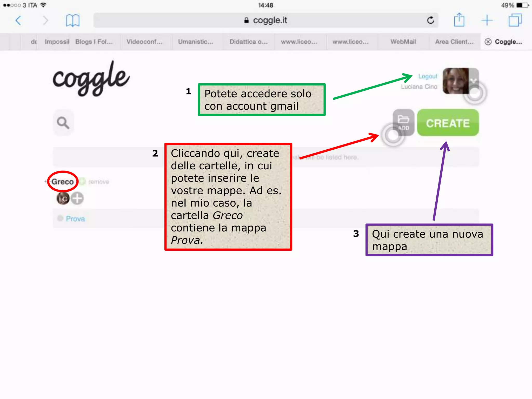Click the magnifier search icon
The height and width of the screenshot is (399, 532).
point(63,123)
